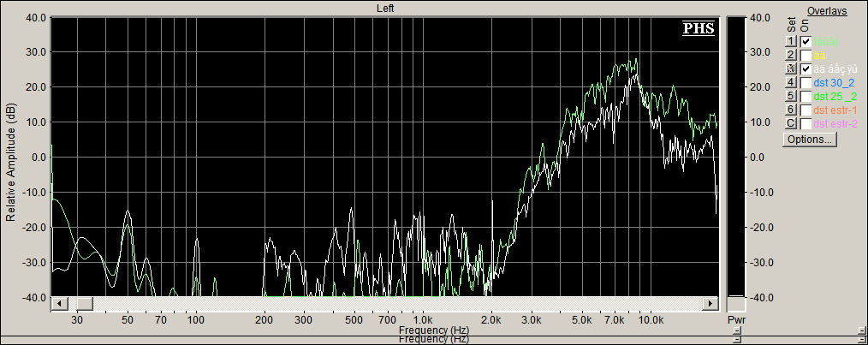Click the 5.0k frequency tick label
Viewport: 868px width, 345px height.
[582, 320]
